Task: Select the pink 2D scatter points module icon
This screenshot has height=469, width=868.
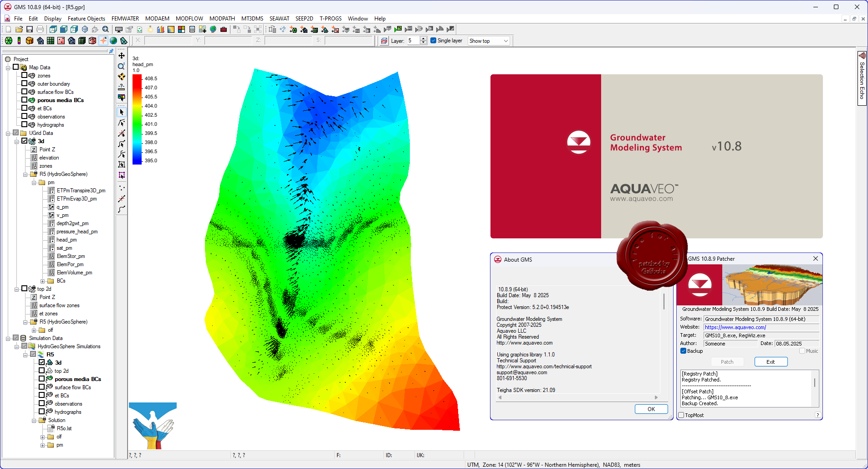Action: tap(61, 41)
